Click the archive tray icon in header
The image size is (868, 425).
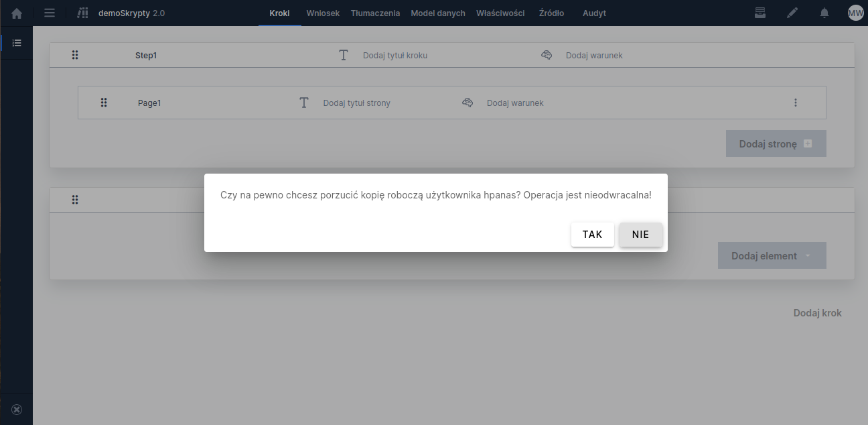click(x=759, y=13)
